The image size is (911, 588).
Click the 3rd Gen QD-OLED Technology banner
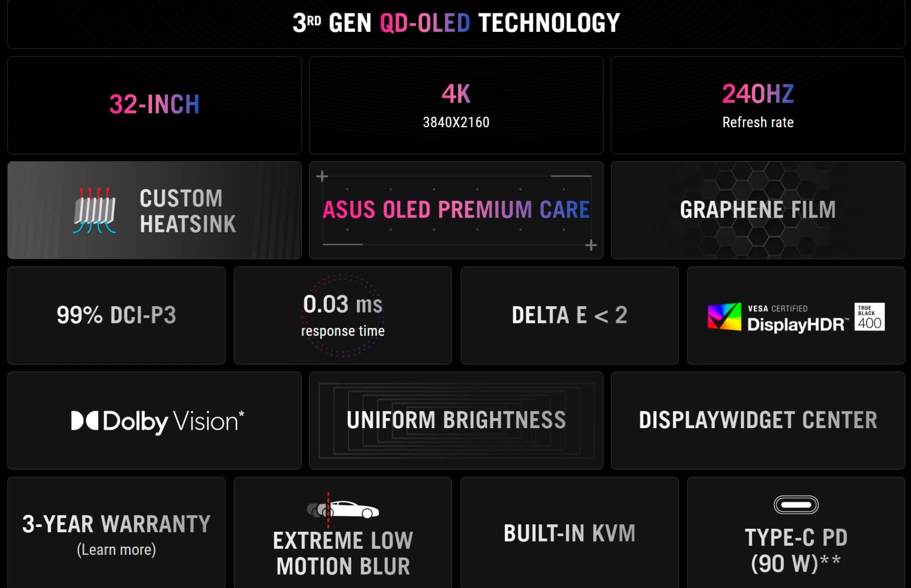point(456,23)
